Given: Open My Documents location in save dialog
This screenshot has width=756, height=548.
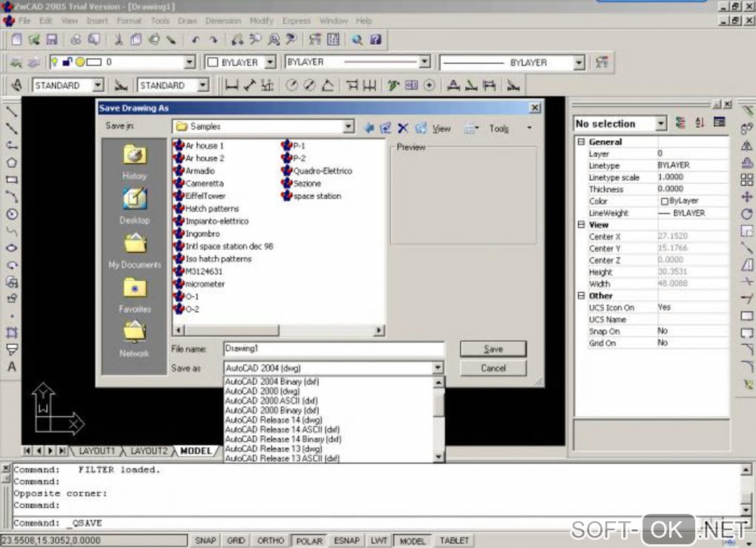Looking at the screenshot, I should 134,251.
